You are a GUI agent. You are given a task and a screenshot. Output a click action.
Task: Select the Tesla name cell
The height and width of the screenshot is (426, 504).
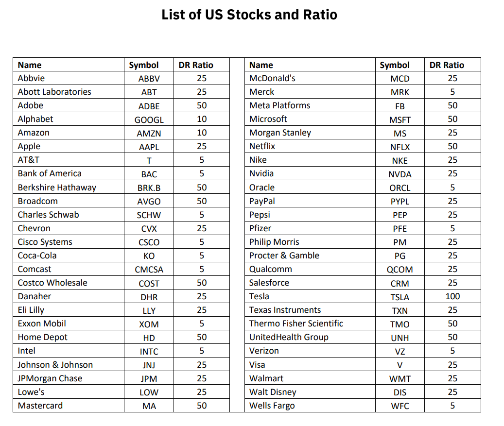[x=259, y=296]
